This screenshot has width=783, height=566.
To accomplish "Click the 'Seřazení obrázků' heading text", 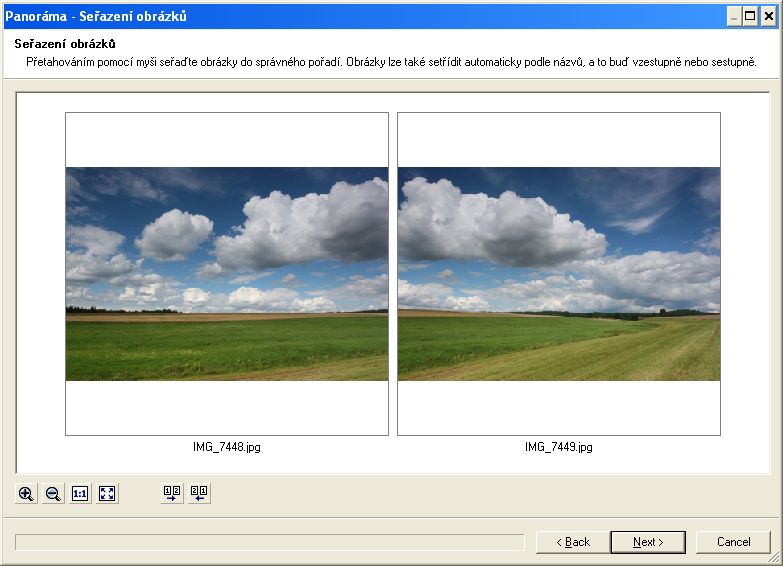I will click(65, 44).
